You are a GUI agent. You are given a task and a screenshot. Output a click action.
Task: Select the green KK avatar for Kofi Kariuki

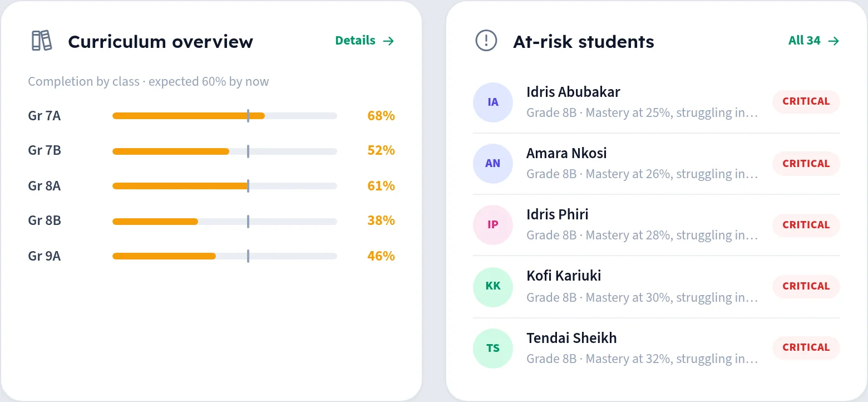493,286
